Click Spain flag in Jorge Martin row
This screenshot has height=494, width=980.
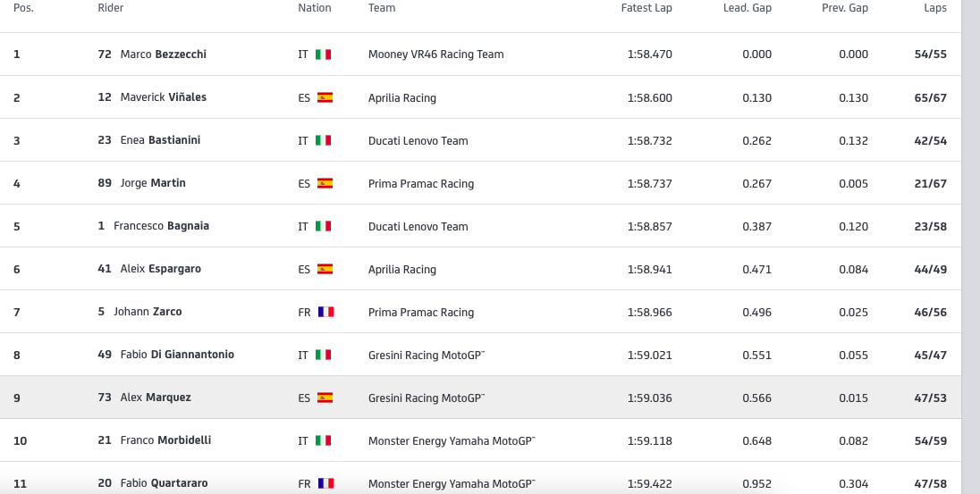[x=325, y=184]
